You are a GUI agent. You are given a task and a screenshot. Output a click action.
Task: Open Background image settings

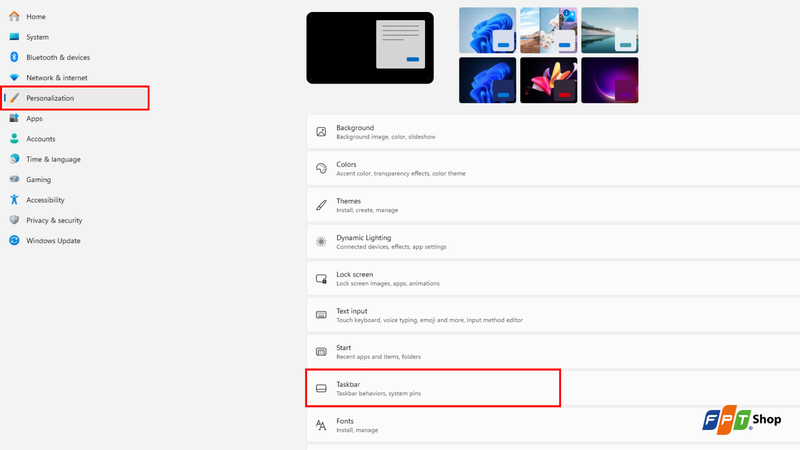click(x=553, y=132)
